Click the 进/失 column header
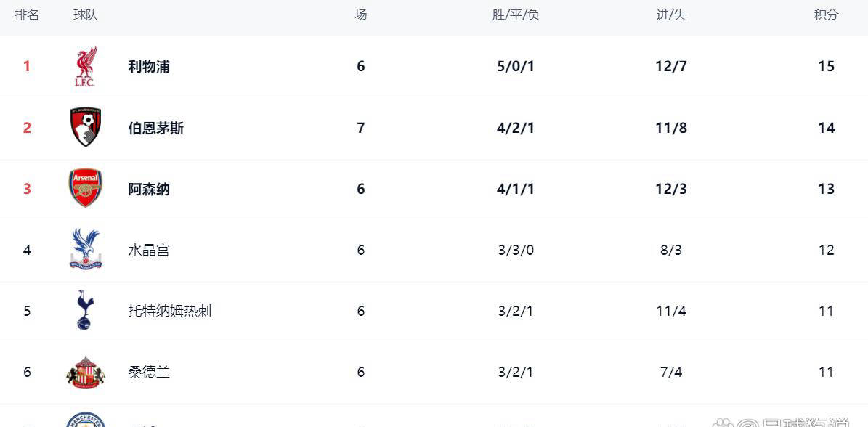 (671, 15)
